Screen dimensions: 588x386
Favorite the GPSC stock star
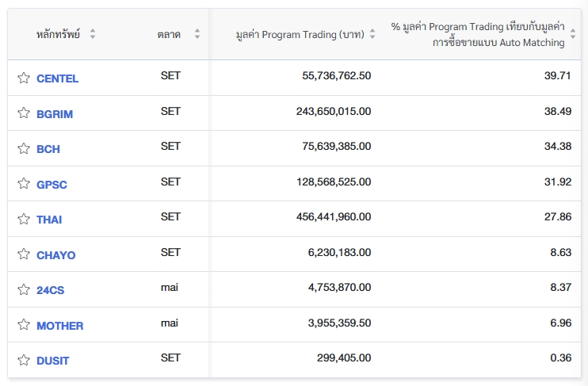coord(24,184)
